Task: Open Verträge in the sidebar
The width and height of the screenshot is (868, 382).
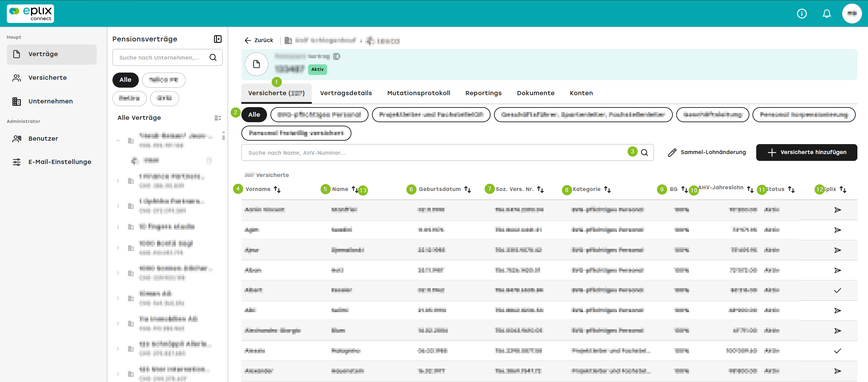Action: pos(52,54)
